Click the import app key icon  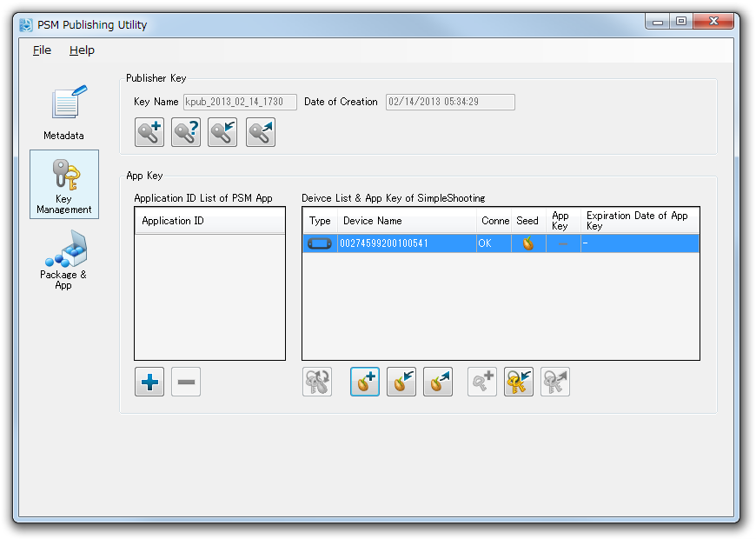tap(519, 382)
